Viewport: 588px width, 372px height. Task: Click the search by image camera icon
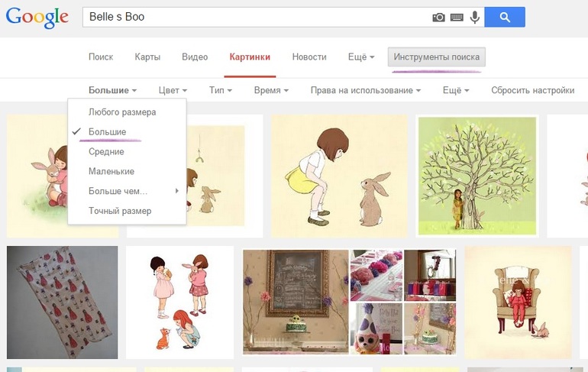tap(438, 17)
